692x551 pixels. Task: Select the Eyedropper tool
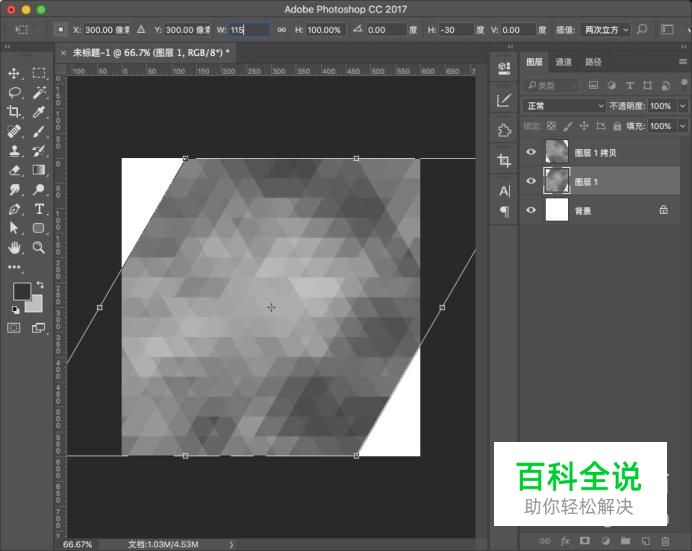[x=39, y=112]
